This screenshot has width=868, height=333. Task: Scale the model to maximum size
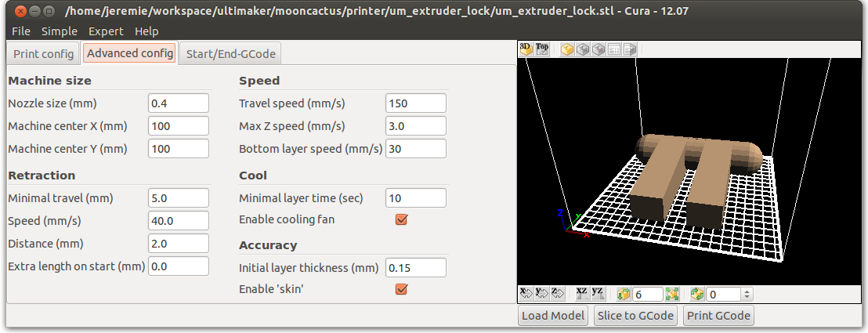(672, 294)
